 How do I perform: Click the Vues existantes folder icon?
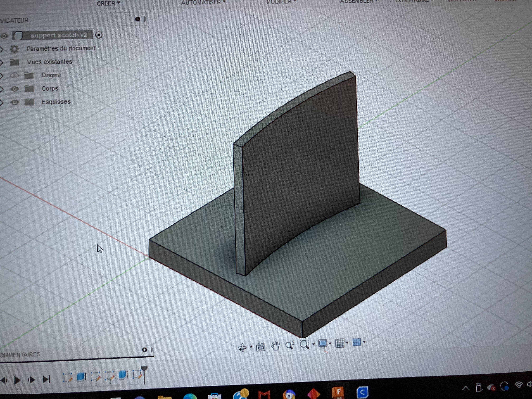coord(14,62)
